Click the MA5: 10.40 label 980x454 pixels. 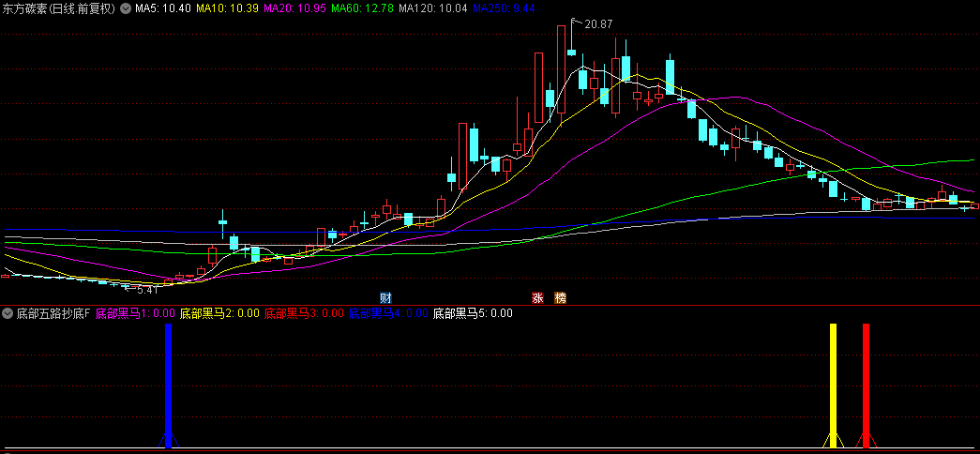coord(163,8)
